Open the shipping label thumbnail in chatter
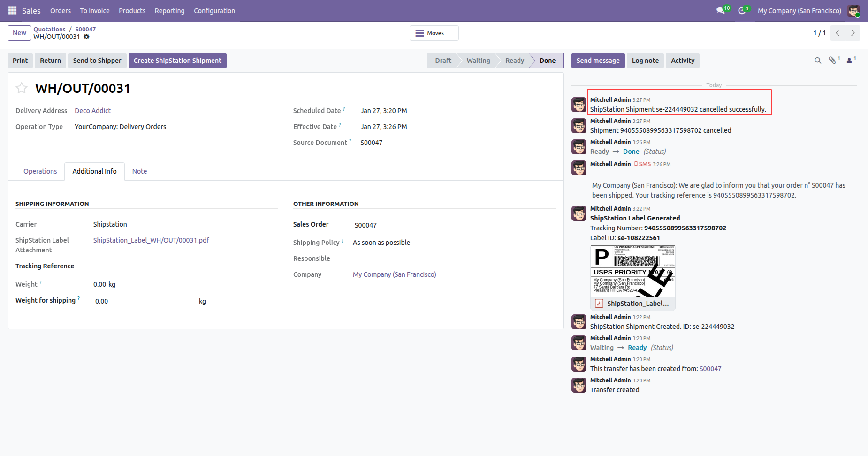 tap(632, 271)
